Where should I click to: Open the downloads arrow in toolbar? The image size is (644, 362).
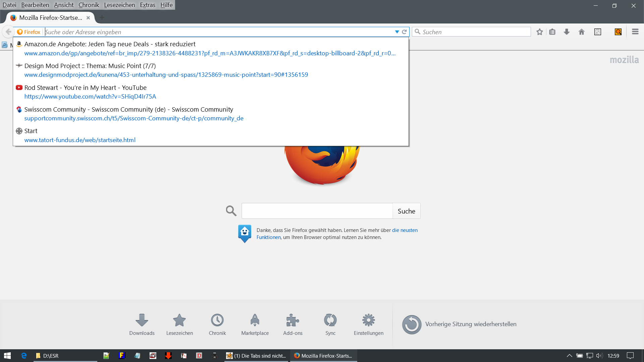click(567, 32)
